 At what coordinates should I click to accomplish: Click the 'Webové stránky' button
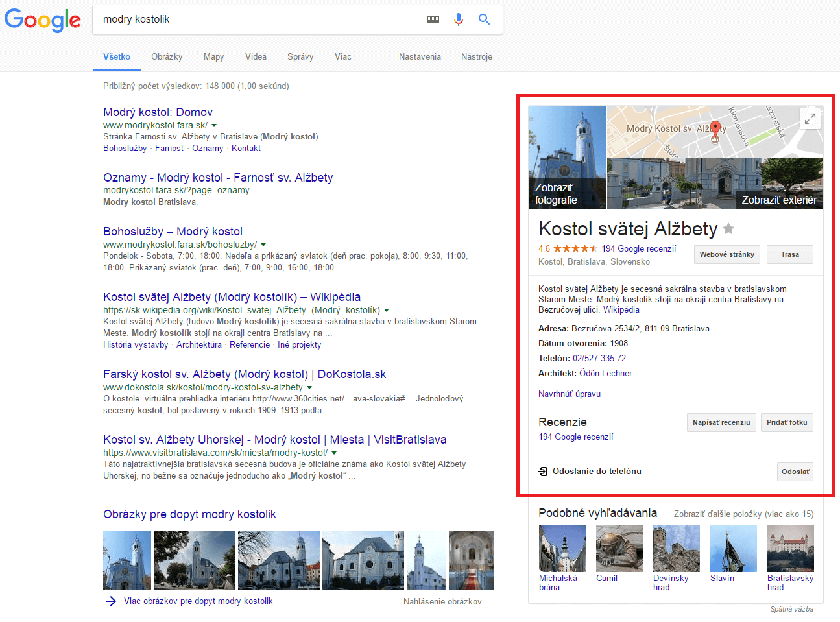point(727,254)
